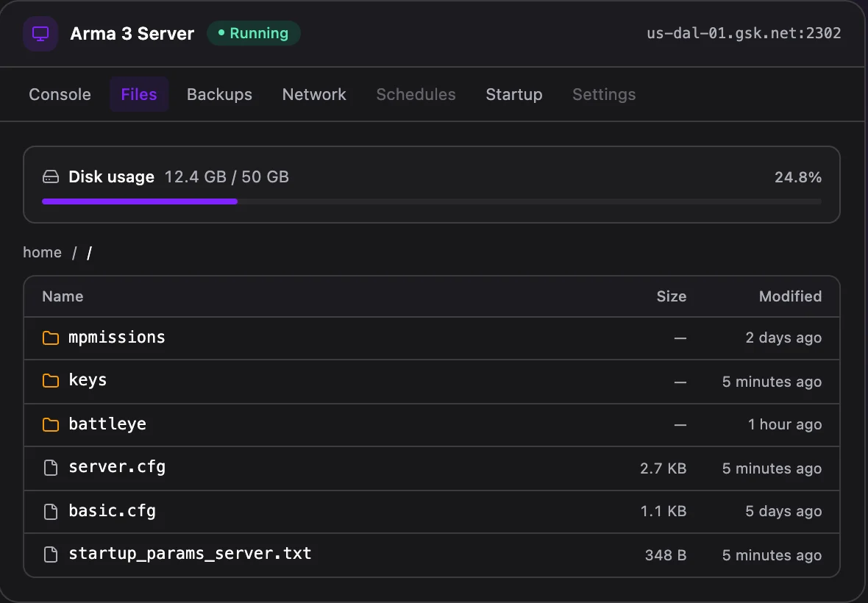Click the 12.4 GB / 50 GB value
868x603 pixels.
click(227, 177)
